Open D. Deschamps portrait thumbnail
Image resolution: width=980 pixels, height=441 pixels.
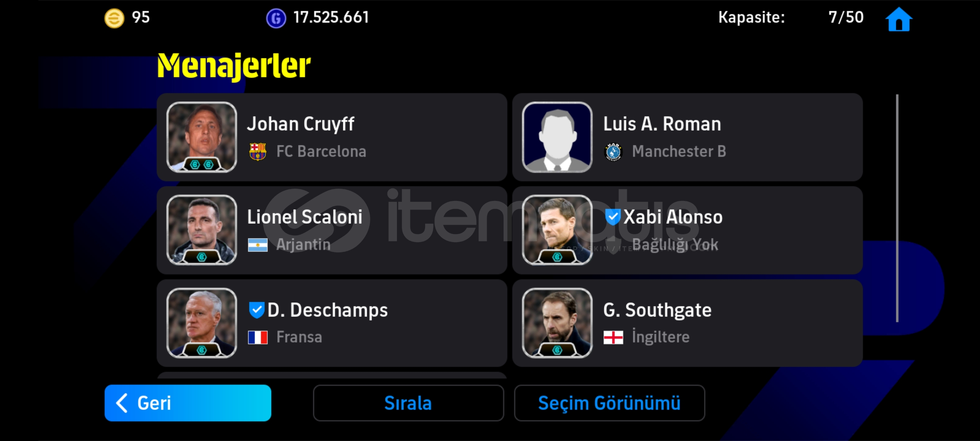click(202, 323)
